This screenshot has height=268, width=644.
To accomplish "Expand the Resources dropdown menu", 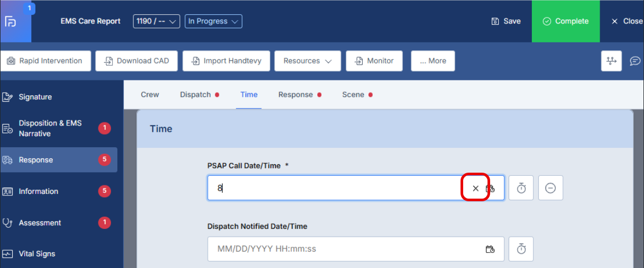I will coord(307,61).
